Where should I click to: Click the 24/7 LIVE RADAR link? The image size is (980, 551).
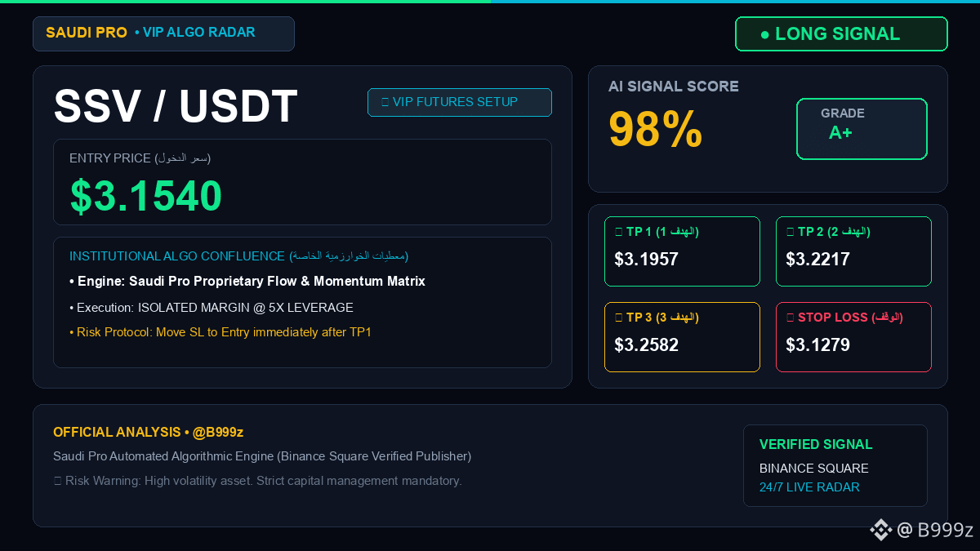click(809, 487)
